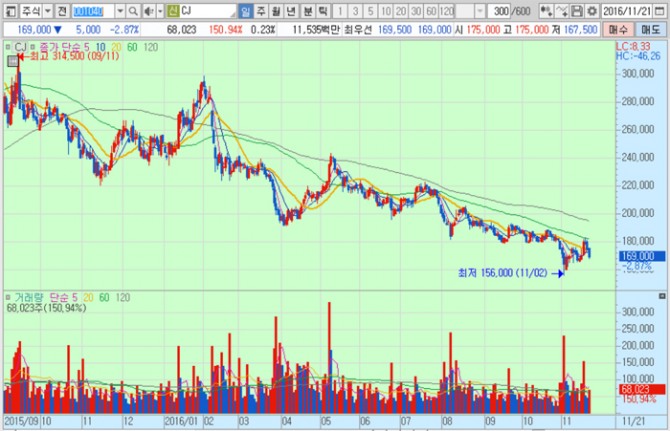Select the 틱 (tick) chart tab
670x431 pixels.
click(322, 10)
